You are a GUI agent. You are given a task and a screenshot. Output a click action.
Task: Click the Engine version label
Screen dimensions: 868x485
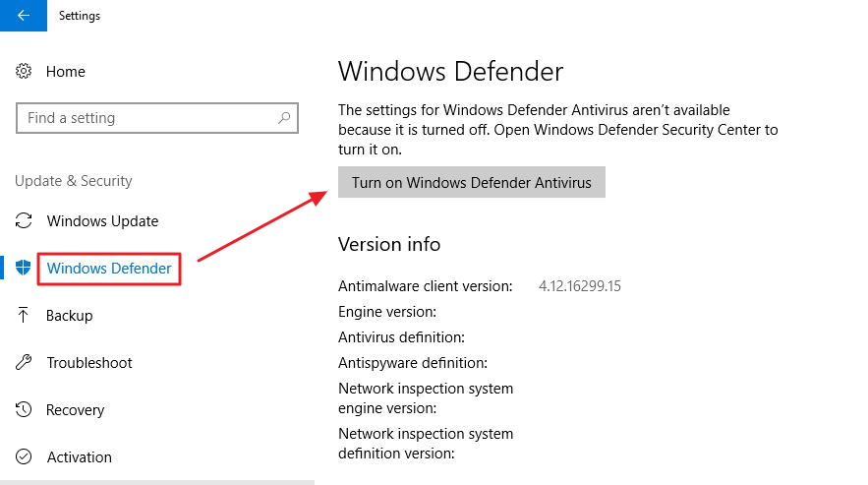[387, 312]
